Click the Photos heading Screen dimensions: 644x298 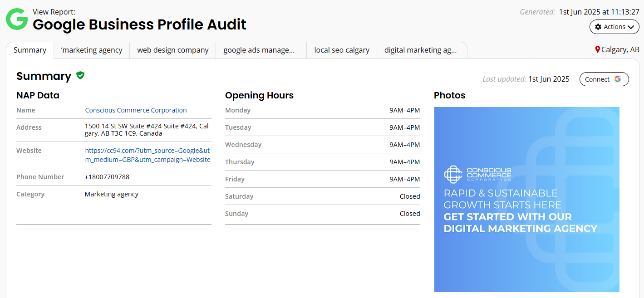coord(449,95)
